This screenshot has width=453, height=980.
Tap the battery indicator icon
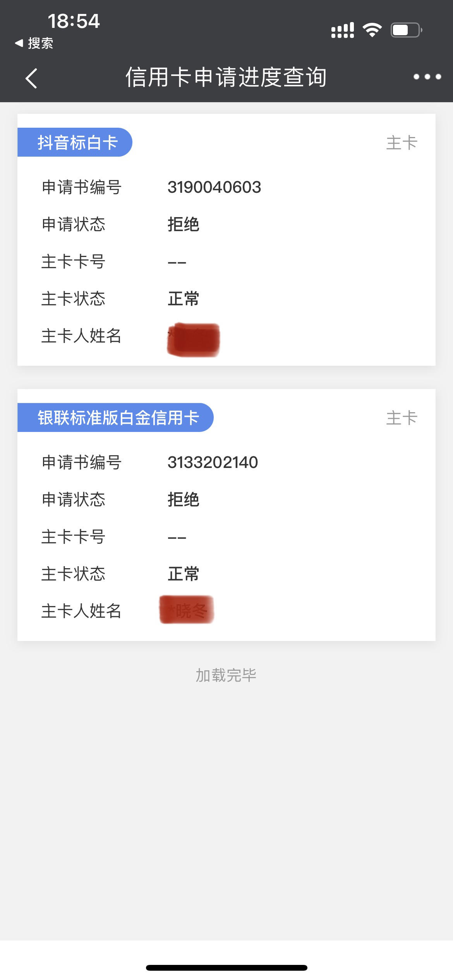pos(406,30)
